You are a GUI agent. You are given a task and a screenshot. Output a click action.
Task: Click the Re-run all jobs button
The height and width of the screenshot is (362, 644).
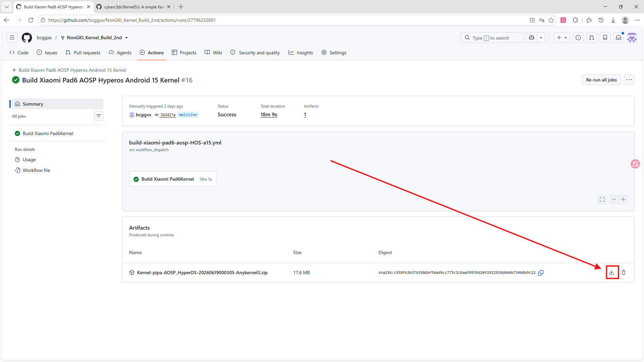tap(601, 80)
